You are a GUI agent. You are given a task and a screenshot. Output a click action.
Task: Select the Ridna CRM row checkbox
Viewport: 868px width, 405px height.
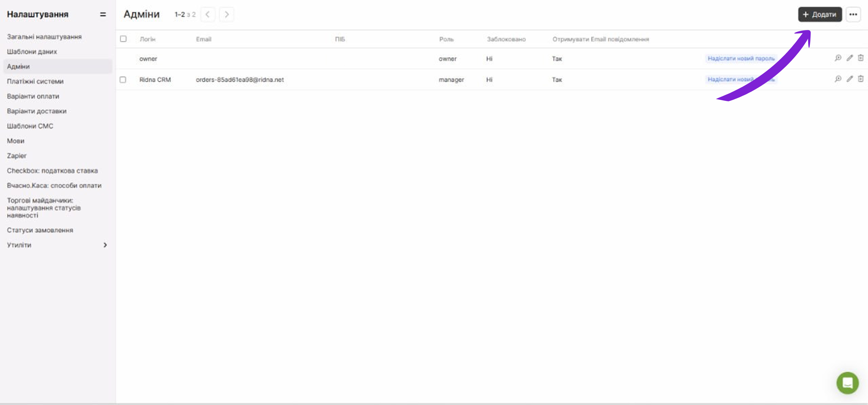(123, 80)
